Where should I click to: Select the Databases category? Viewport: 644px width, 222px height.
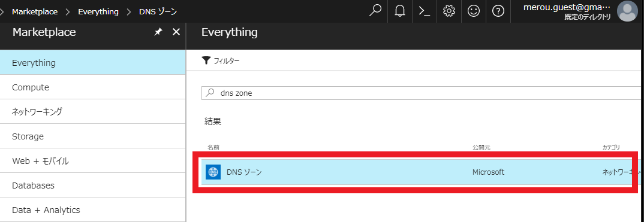(x=93, y=185)
